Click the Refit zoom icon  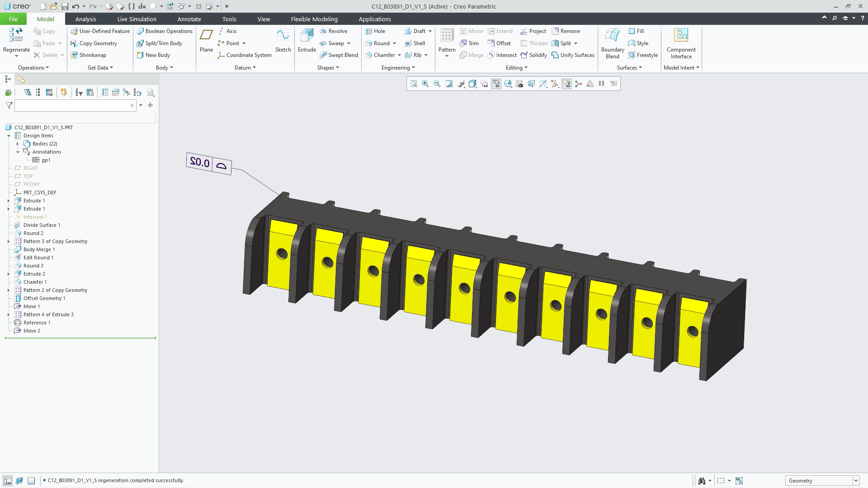413,84
